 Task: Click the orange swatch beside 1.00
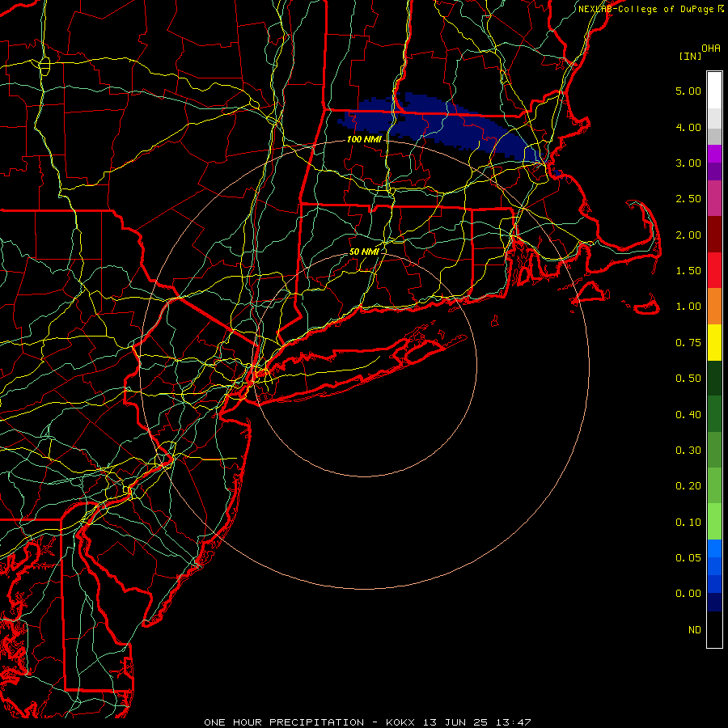[714, 307]
